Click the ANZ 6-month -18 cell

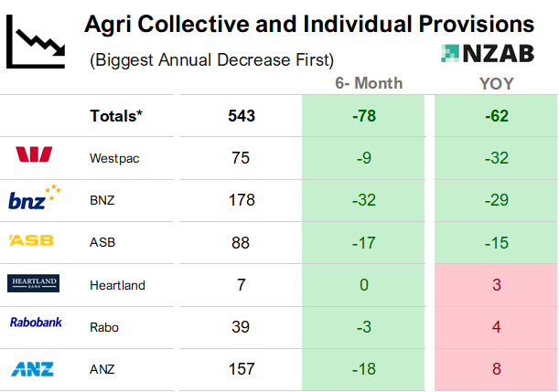363,369
